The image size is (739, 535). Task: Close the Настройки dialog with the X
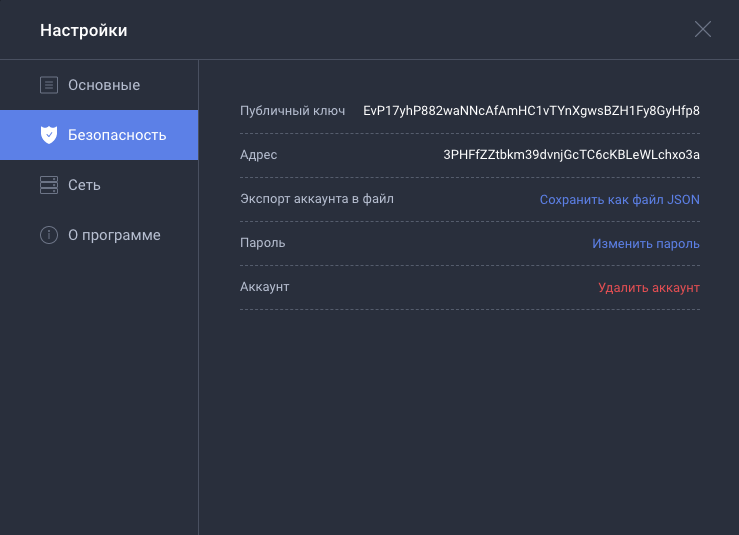703,29
